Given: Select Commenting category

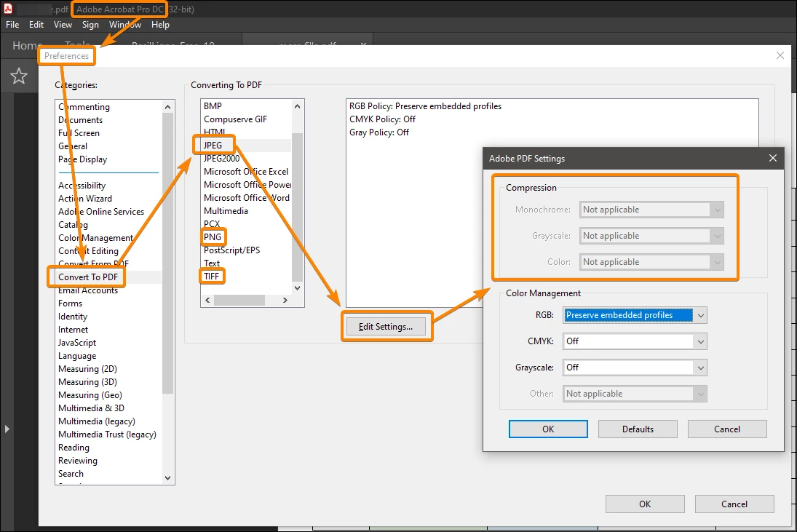Looking at the screenshot, I should click(84, 107).
